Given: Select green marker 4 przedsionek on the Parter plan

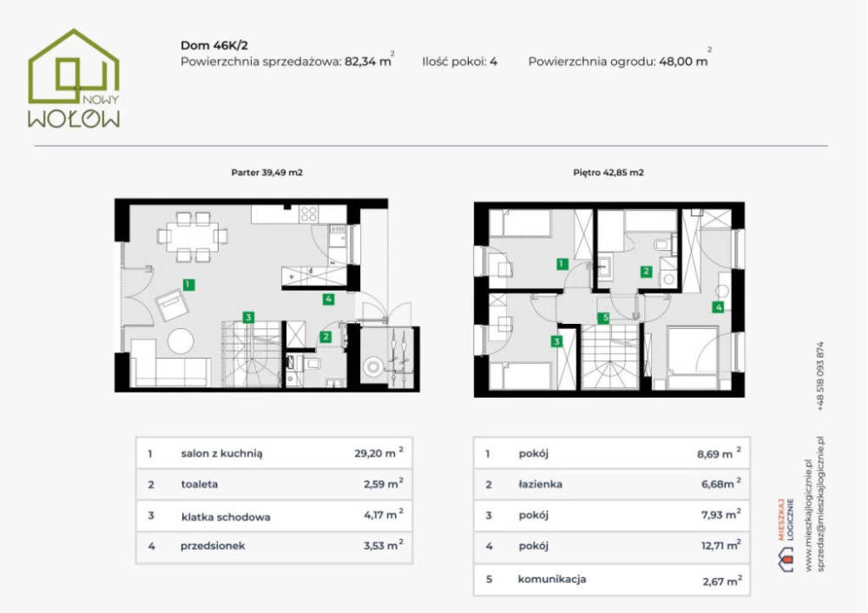Looking at the screenshot, I should coord(328,299).
